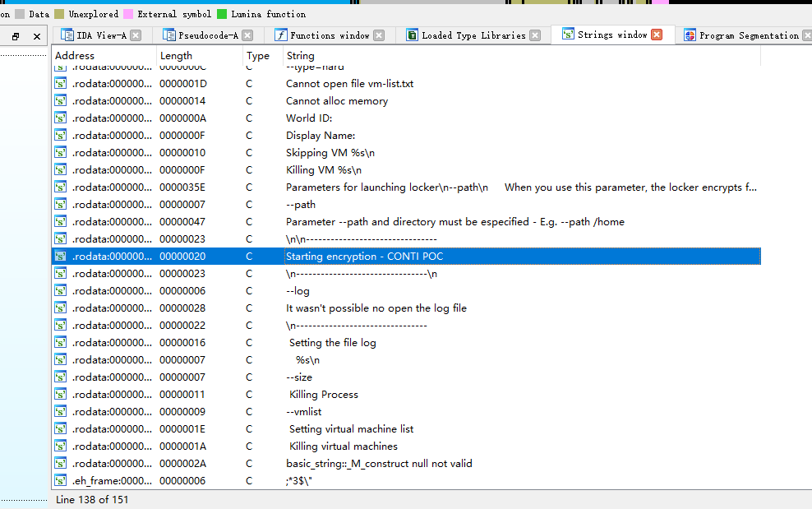Select the Strings window tab
The height and width of the screenshot is (509, 812).
[612, 35]
